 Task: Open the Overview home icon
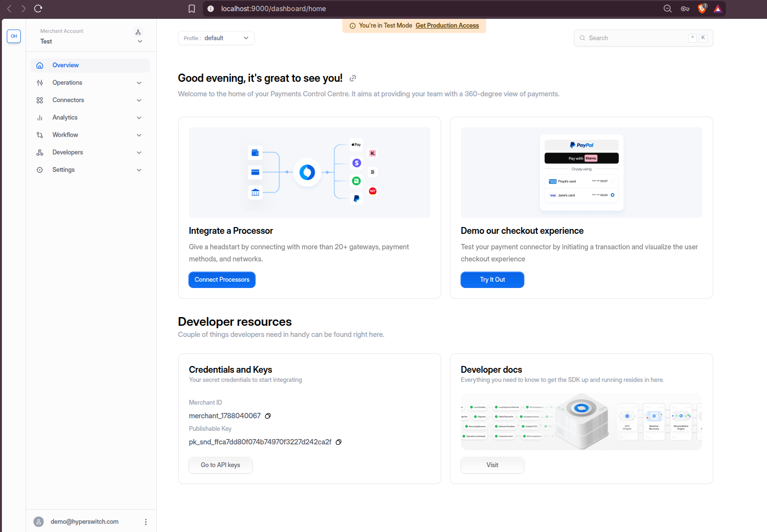[40, 65]
